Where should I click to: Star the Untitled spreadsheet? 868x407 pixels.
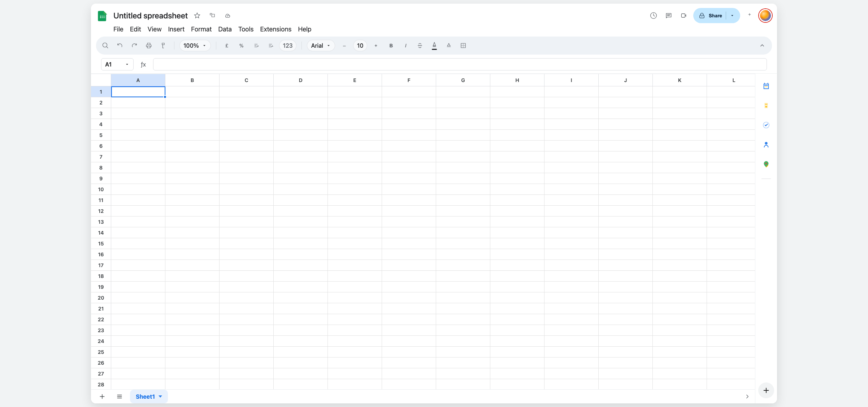(x=197, y=16)
